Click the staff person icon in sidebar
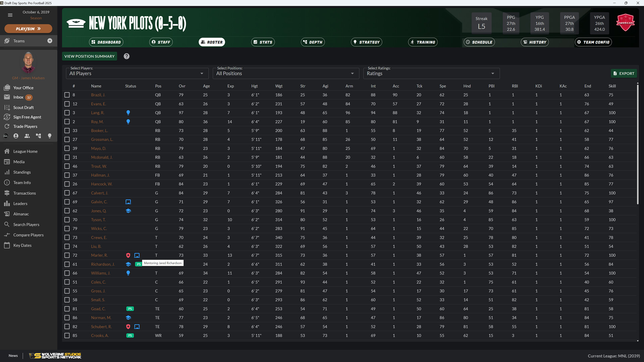This screenshot has height=362, width=644. [x=16, y=136]
